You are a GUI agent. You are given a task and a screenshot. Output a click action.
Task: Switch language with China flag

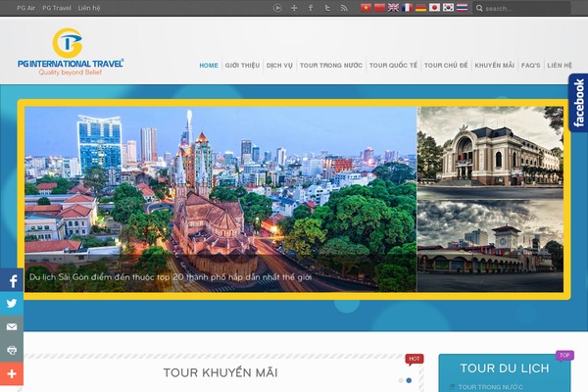379,8
